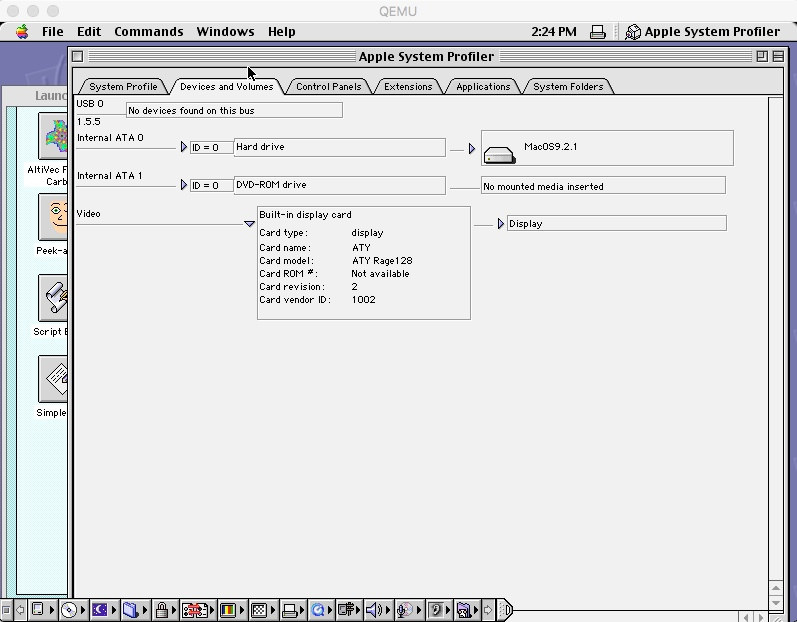The image size is (797, 622).
Task: Open the Remote Access strip module
Action: pos(349,610)
